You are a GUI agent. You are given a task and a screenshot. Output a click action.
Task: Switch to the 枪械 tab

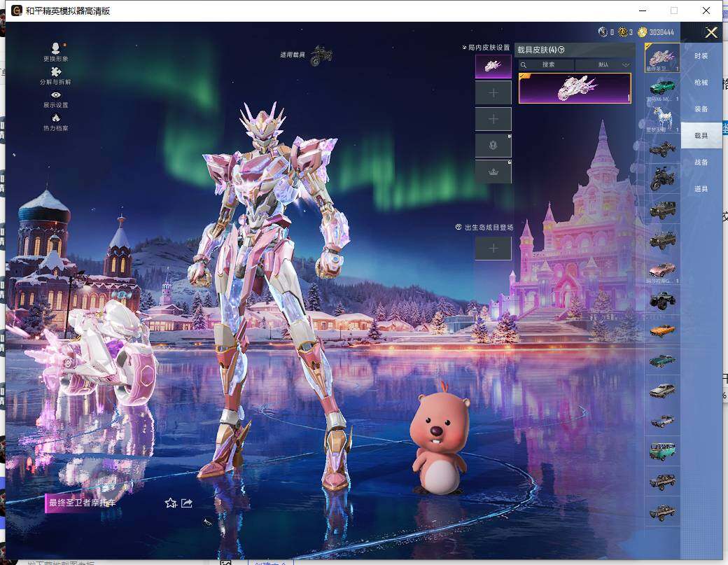pyautogui.click(x=701, y=83)
